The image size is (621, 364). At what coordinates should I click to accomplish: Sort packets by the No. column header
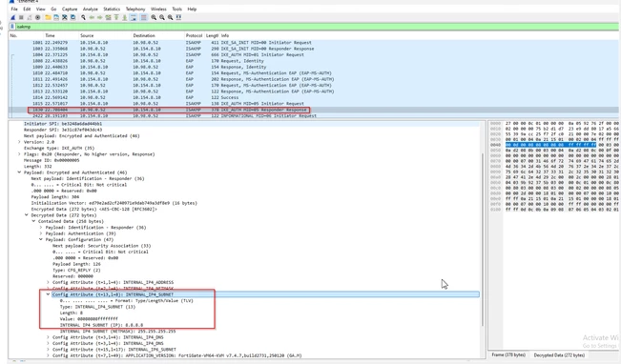(x=14, y=35)
